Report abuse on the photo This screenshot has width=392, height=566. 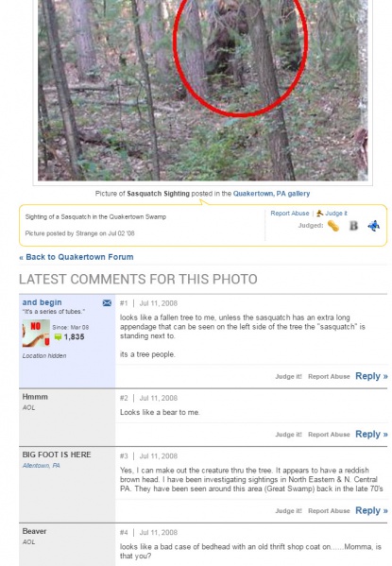(x=290, y=214)
